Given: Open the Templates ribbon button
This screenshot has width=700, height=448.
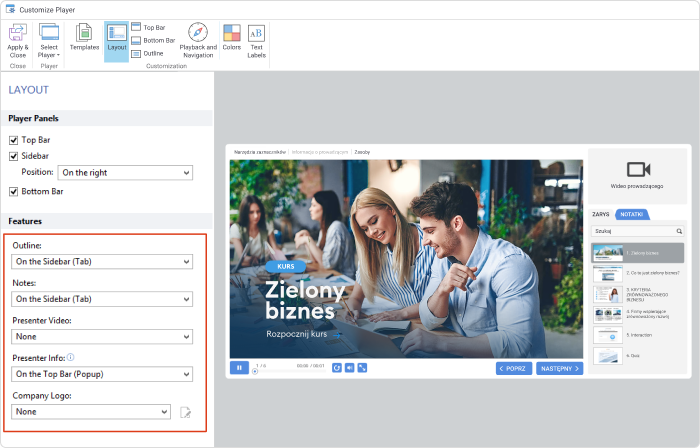Looking at the screenshot, I should tap(84, 37).
